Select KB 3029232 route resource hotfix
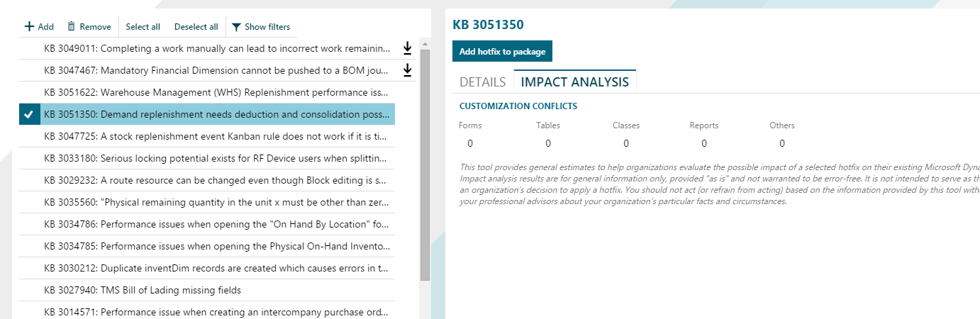Viewport: 980px width, 319px height. pyautogui.click(x=216, y=180)
